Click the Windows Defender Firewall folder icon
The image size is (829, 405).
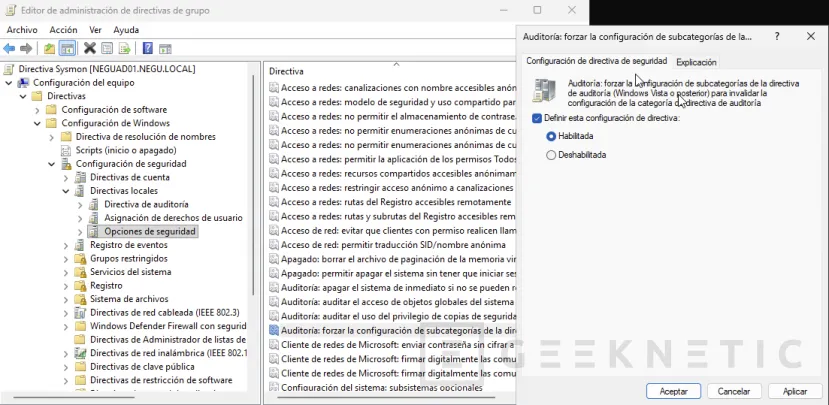(x=80, y=326)
